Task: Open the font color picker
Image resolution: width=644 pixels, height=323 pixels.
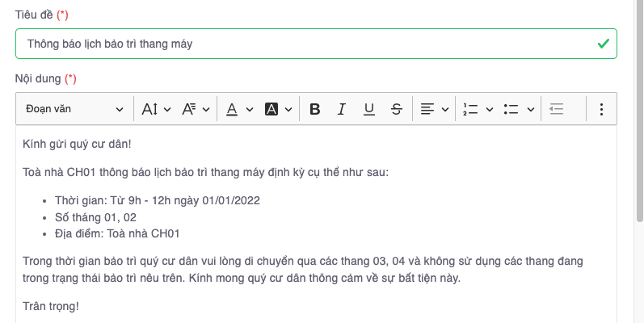Action: pos(238,109)
